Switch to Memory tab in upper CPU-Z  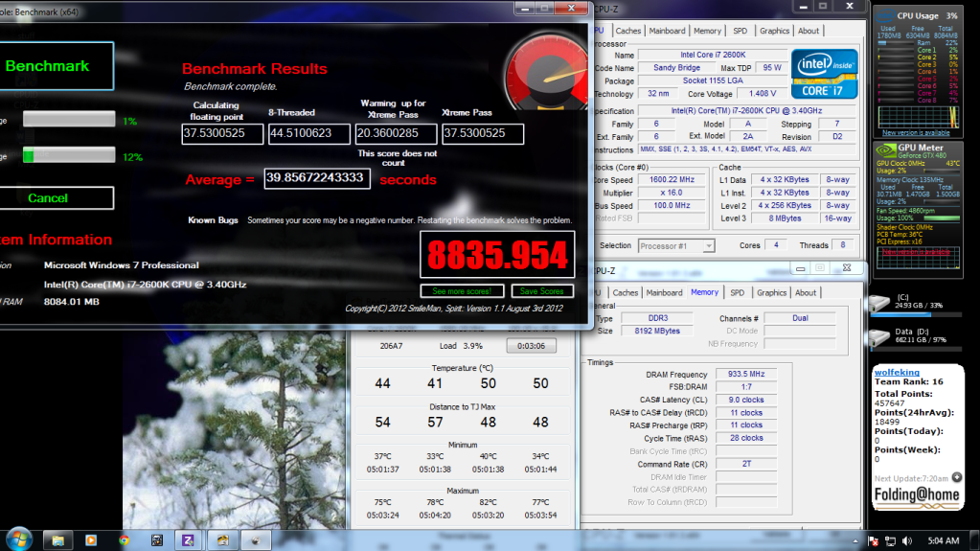pos(708,31)
